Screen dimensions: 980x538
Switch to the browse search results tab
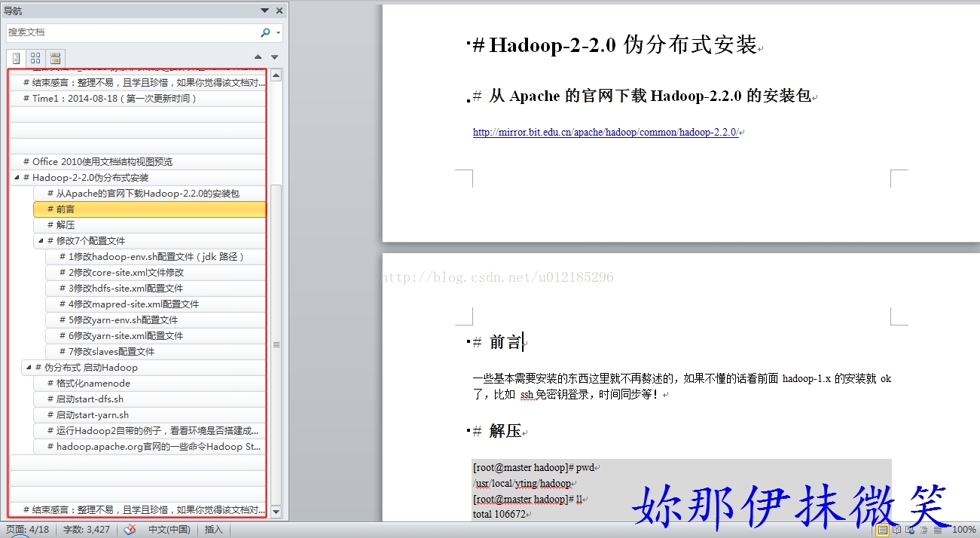55,57
